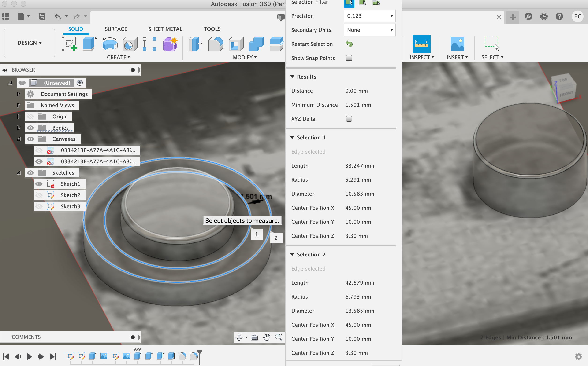Open the MODIFY menu
Viewport: 588px width, 366px height.
pyautogui.click(x=245, y=57)
